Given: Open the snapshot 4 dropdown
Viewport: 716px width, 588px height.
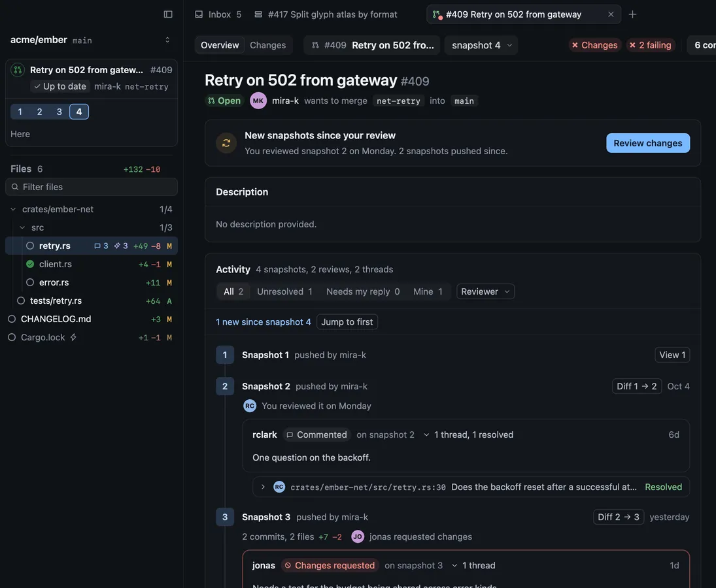Looking at the screenshot, I should point(481,45).
